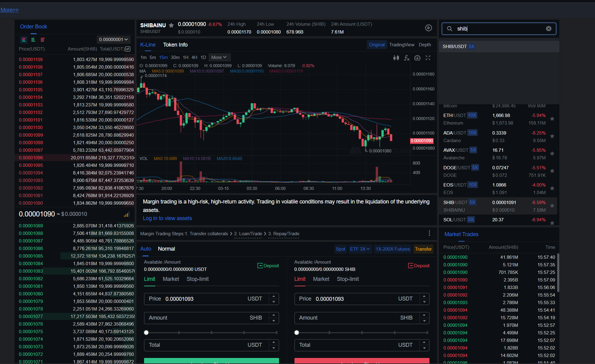Click bid price 0.00001083 row
The image size is (595, 364).
[75, 271]
